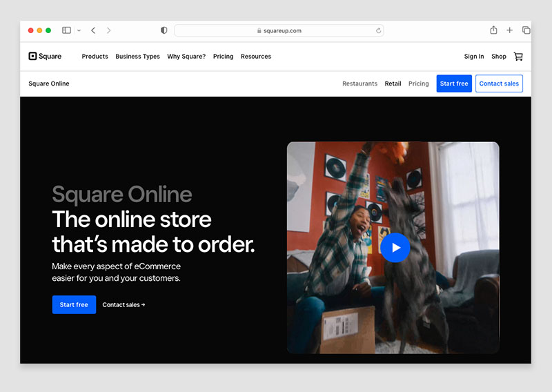
Task: Open the Why Square? menu
Action: tap(186, 57)
